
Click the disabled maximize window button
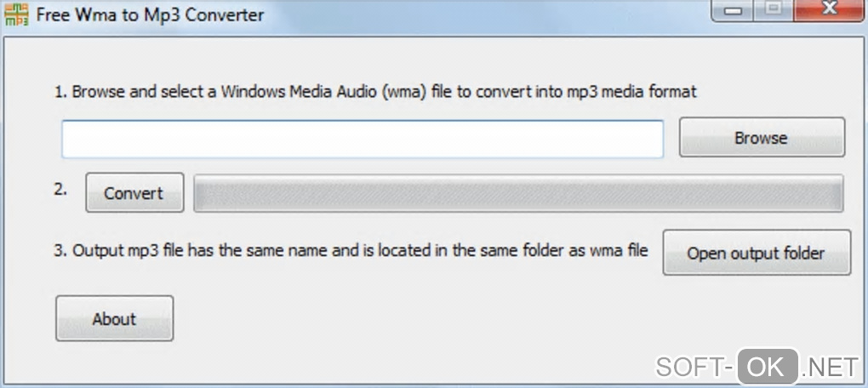(x=774, y=11)
